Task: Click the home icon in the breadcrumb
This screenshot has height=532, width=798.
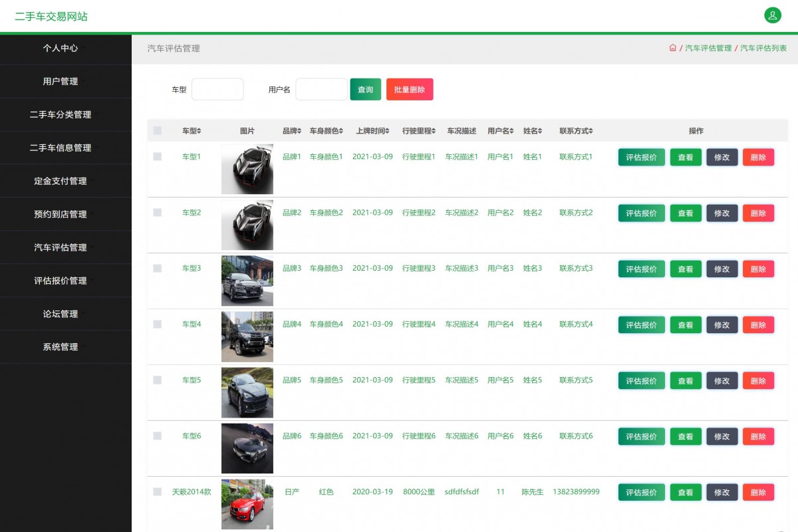Action: (674, 48)
